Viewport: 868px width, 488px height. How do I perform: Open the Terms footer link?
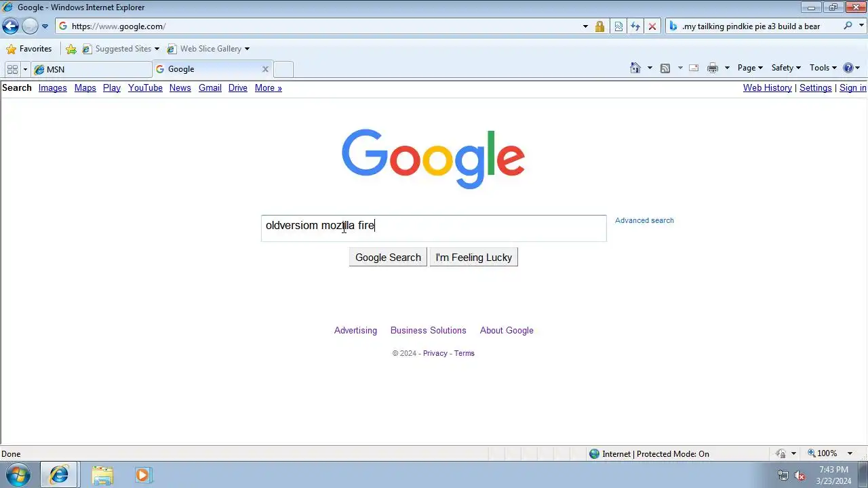pyautogui.click(x=465, y=353)
